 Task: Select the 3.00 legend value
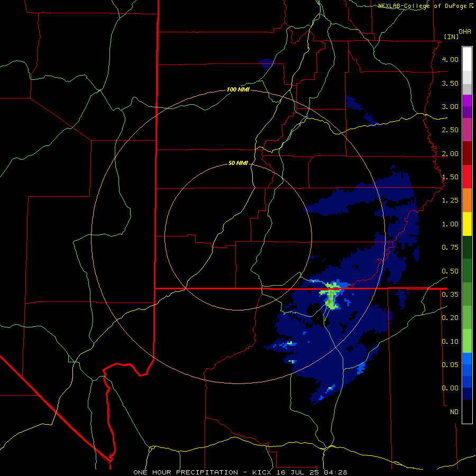tap(450, 106)
